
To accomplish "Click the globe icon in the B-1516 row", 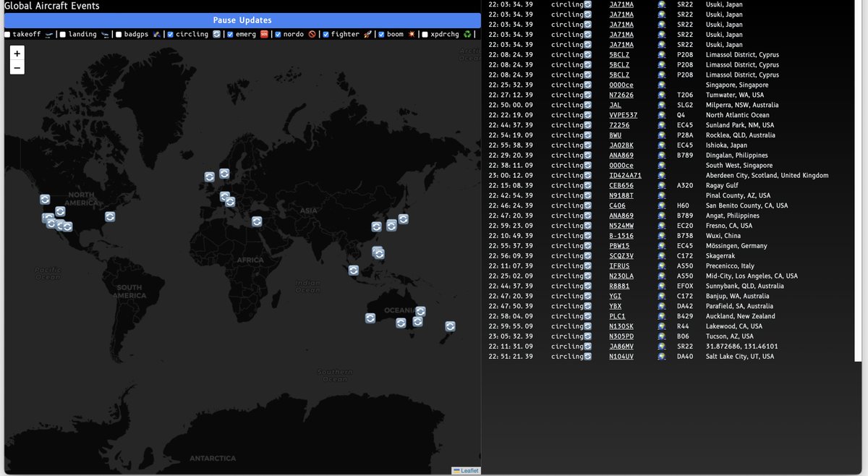I will [662, 236].
